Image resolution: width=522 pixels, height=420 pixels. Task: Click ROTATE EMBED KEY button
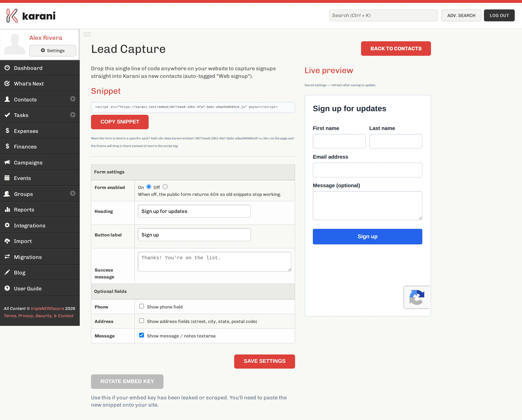(127, 382)
